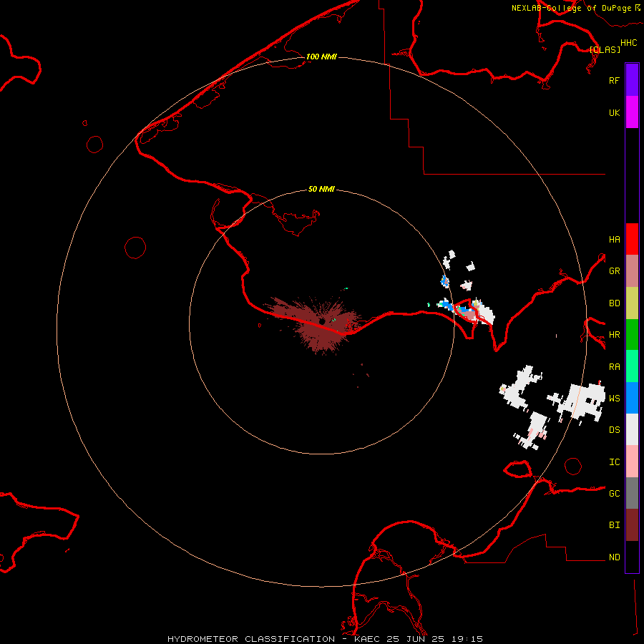Click the KAEC station identifier
This screenshot has height=644, width=644.
(x=368, y=639)
